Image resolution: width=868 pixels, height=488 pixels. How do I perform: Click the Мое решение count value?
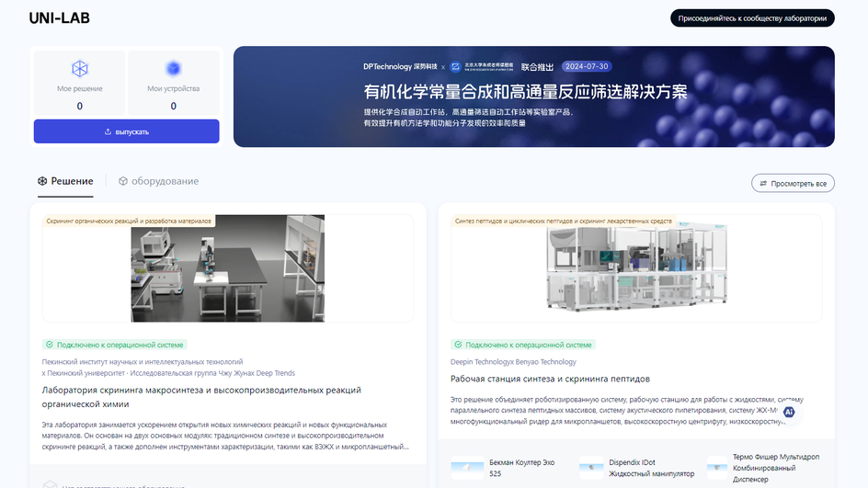[80, 107]
